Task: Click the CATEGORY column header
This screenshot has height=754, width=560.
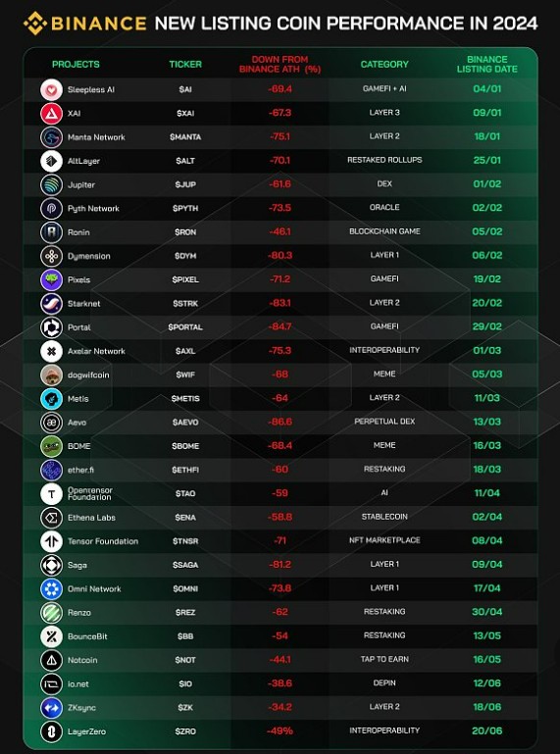Action: (384, 65)
